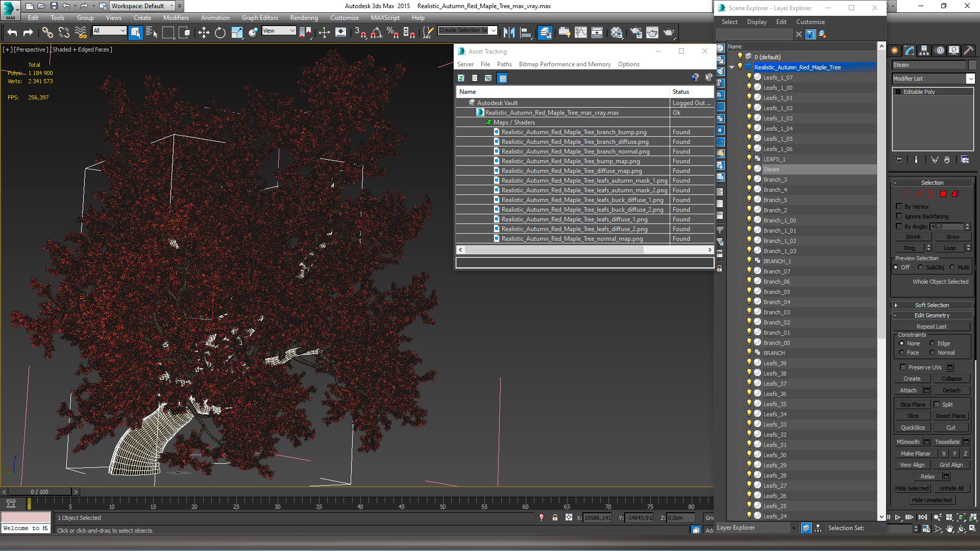Select the Select and Link chain tool

pyautogui.click(x=47, y=33)
